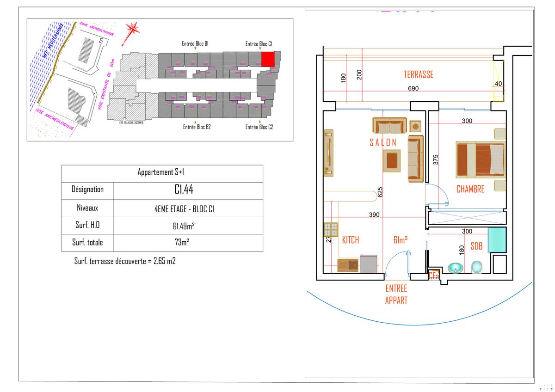Click the orange CFa utility box
The height and width of the screenshot is (392, 555).
click(433, 276)
